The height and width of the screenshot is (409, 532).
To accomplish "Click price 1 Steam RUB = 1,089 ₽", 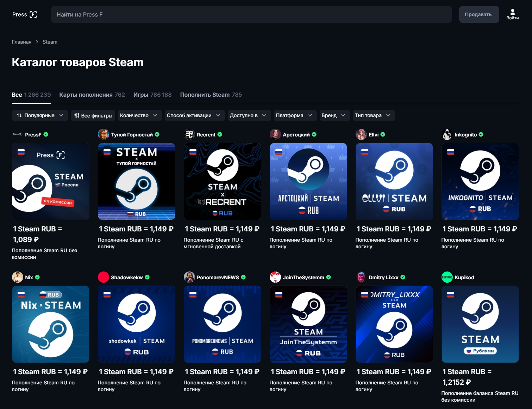I will click(38, 234).
